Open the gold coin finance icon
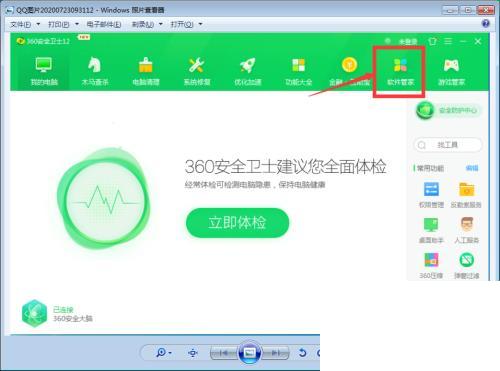Screen dimensions: 500x371 (x=349, y=65)
